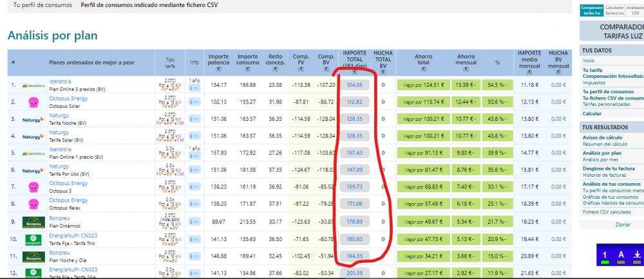The height and width of the screenshot is (279, 644).
Task: Open the Octopus Energy link in row 2
Action: (x=68, y=99)
